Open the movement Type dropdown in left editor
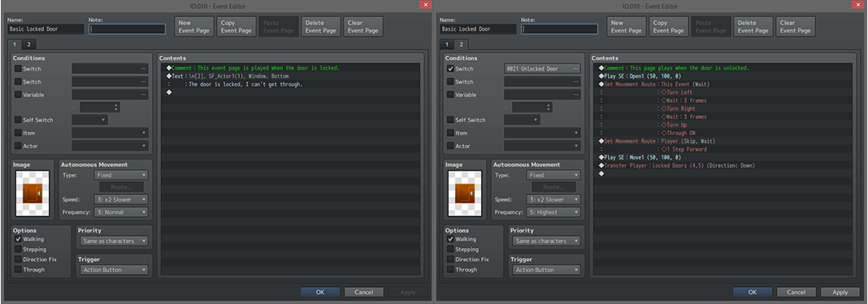 [x=120, y=175]
